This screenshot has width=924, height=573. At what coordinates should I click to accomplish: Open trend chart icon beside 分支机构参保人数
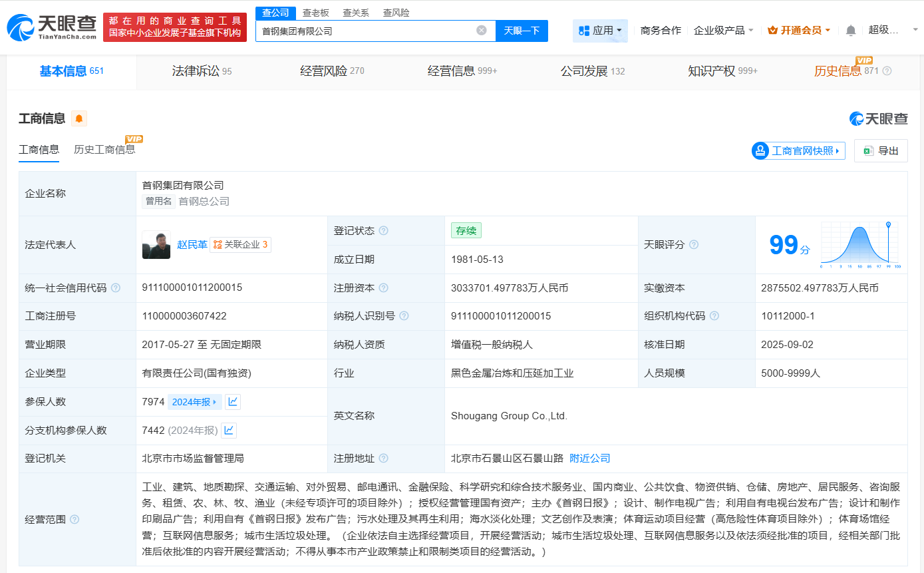click(x=228, y=430)
